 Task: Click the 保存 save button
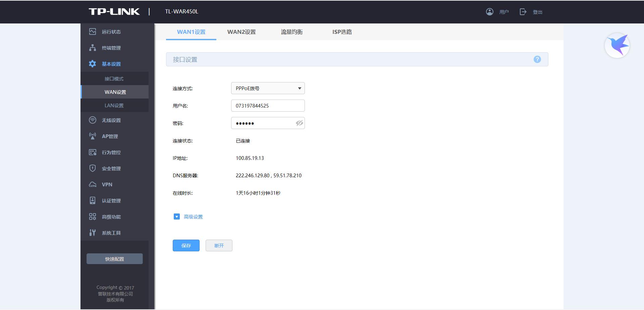pos(186,245)
